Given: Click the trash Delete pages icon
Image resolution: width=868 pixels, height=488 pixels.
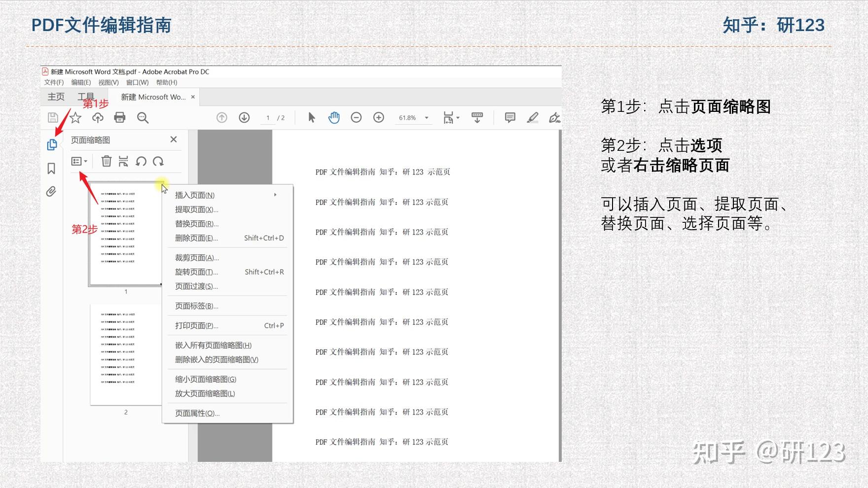Looking at the screenshot, I should click(x=106, y=161).
